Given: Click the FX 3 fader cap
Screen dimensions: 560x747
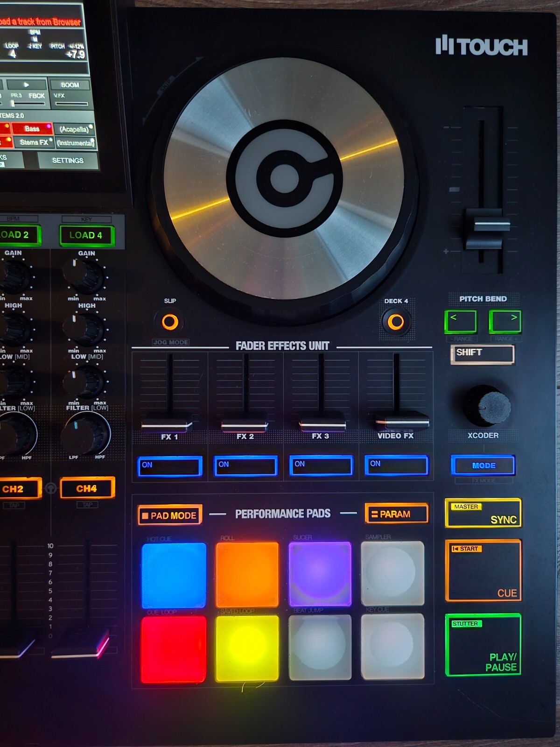Looking at the screenshot, I should [x=322, y=422].
